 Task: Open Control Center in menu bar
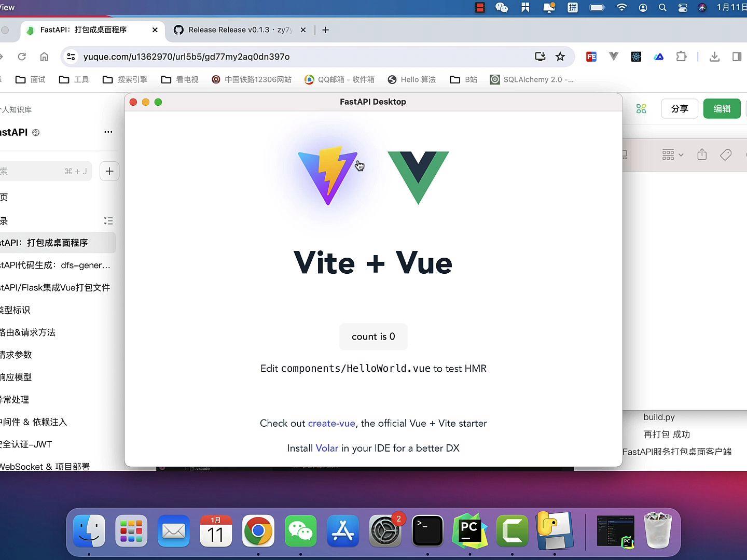point(683,7)
